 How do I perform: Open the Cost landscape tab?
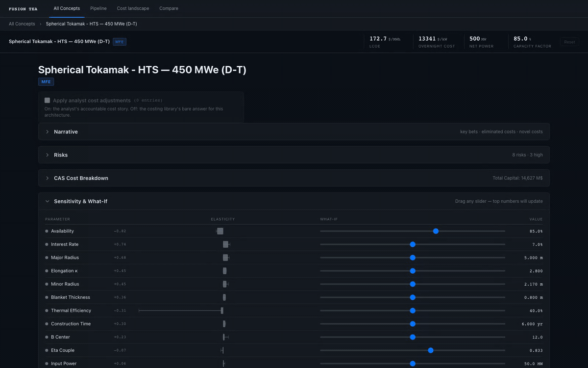pyautogui.click(x=133, y=8)
